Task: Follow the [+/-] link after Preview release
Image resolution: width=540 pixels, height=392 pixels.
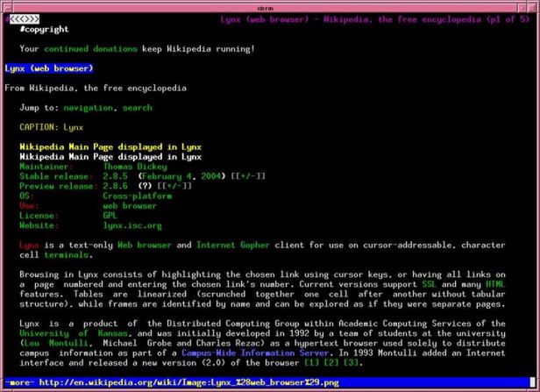Action: coord(174,187)
